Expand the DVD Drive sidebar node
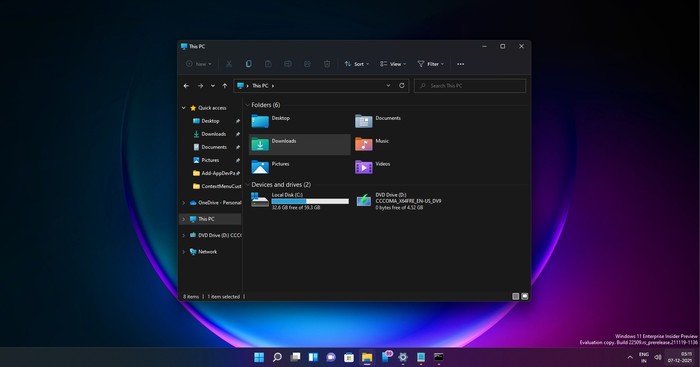Image resolution: width=700 pixels, height=367 pixels. click(183, 235)
